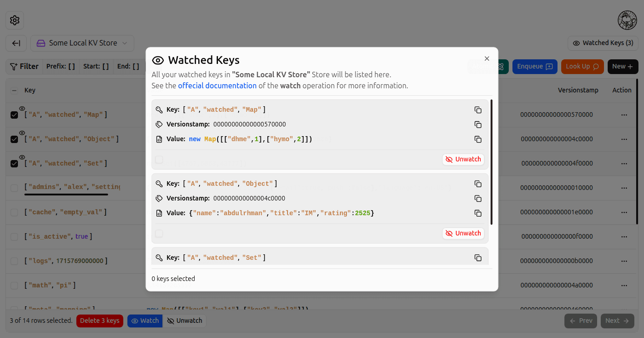644x338 pixels.
Task: Click the Watched Keys (3) button
Action: (x=603, y=43)
